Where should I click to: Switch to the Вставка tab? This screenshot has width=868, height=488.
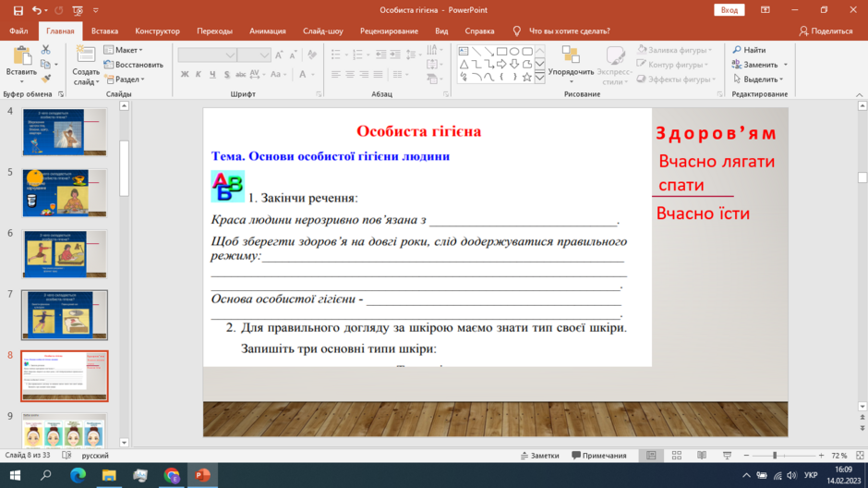(104, 31)
